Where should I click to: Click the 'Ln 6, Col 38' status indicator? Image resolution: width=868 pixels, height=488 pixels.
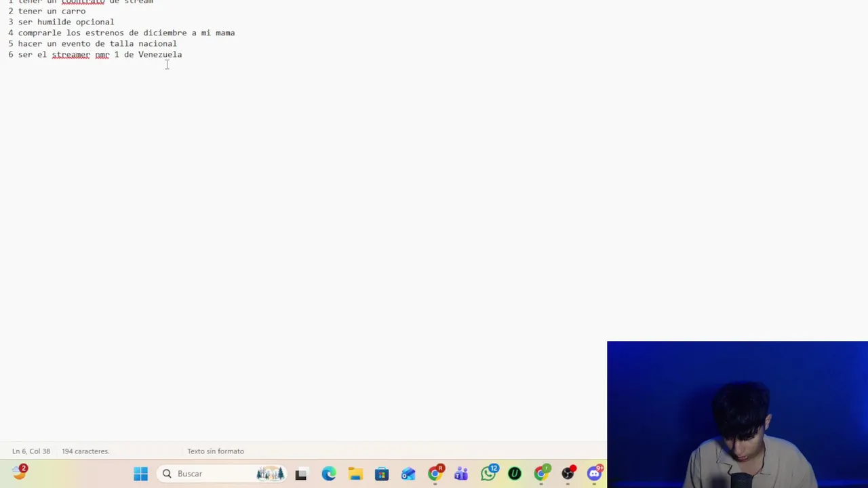(31, 451)
